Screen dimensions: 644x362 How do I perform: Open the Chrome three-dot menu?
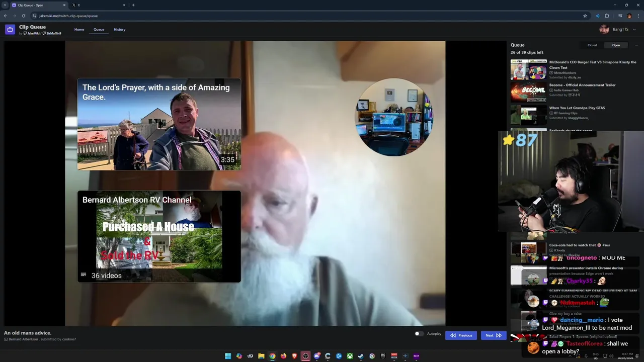(638, 16)
